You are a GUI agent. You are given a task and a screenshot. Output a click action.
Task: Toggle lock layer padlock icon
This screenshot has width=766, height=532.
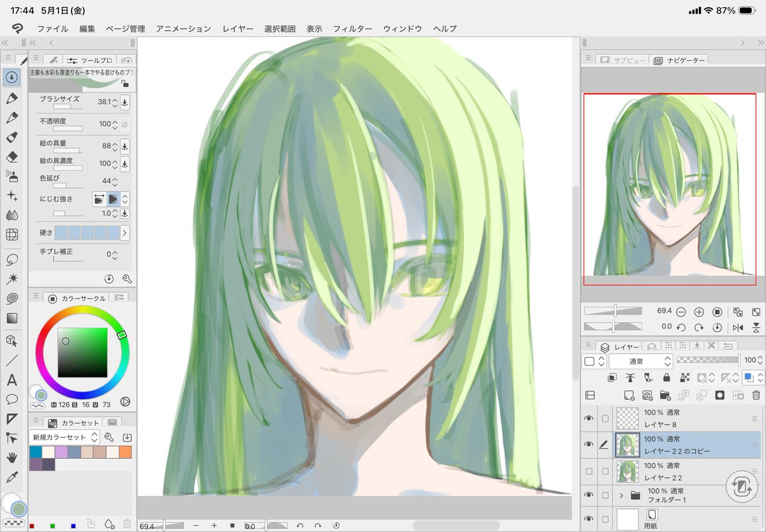pyautogui.click(x=666, y=378)
